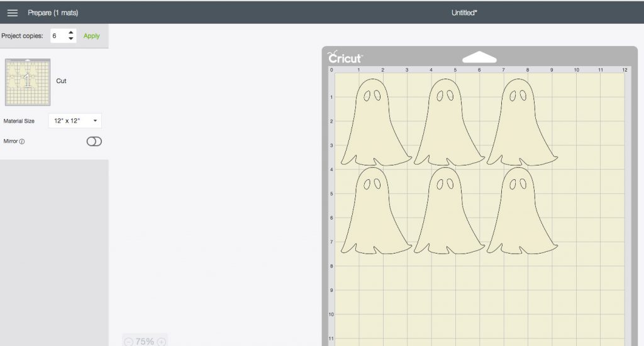Select the top-middle ghost on mat

click(x=448, y=122)
